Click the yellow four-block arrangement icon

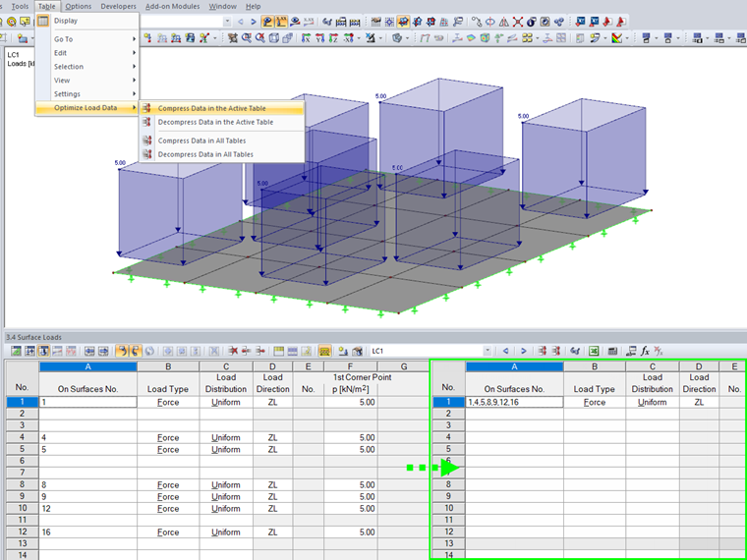(527, 38)
